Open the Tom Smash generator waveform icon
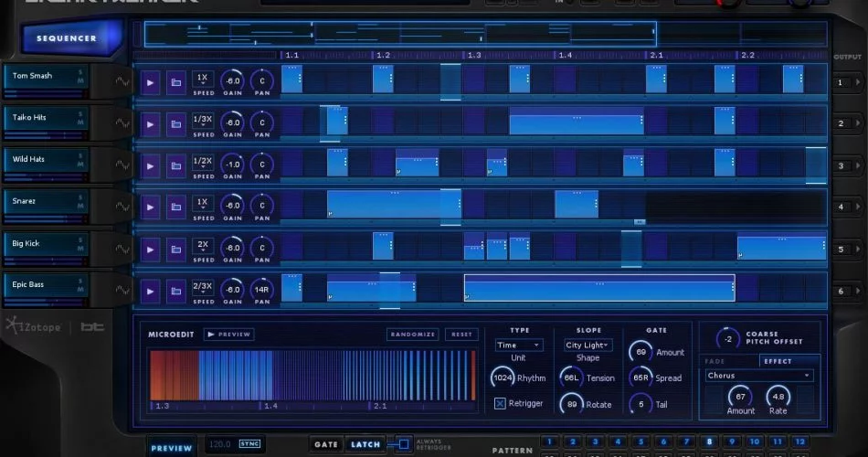 point(122,82)
